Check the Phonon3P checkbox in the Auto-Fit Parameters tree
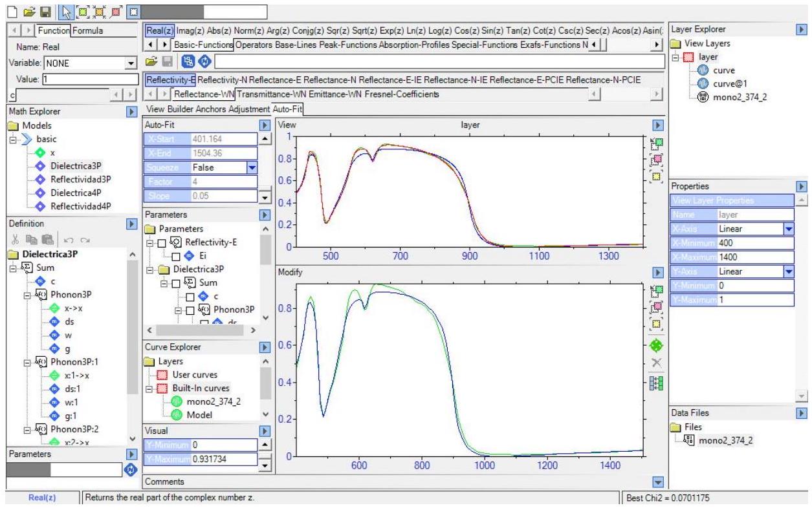The width and height of the screenshot is (812, 510). (189, 310)
